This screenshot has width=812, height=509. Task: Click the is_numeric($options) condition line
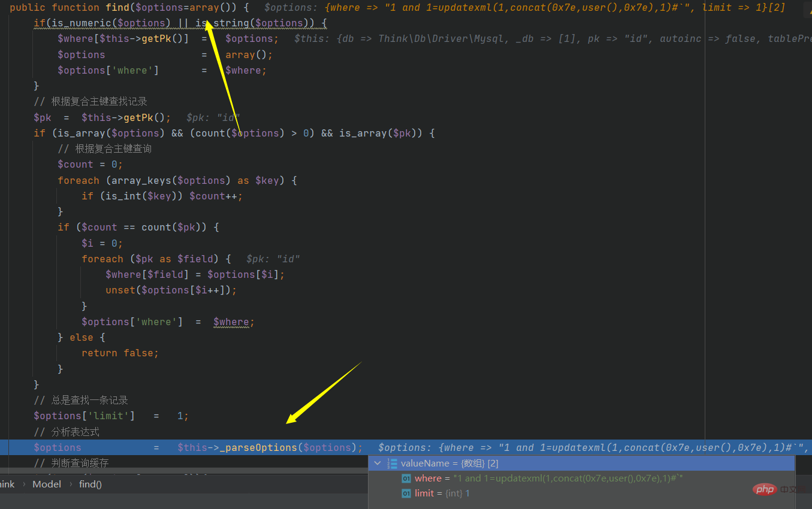click(180, 23)
